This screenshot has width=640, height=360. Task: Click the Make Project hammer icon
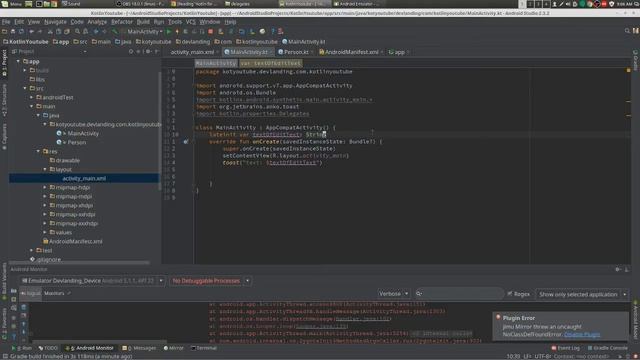115,31
